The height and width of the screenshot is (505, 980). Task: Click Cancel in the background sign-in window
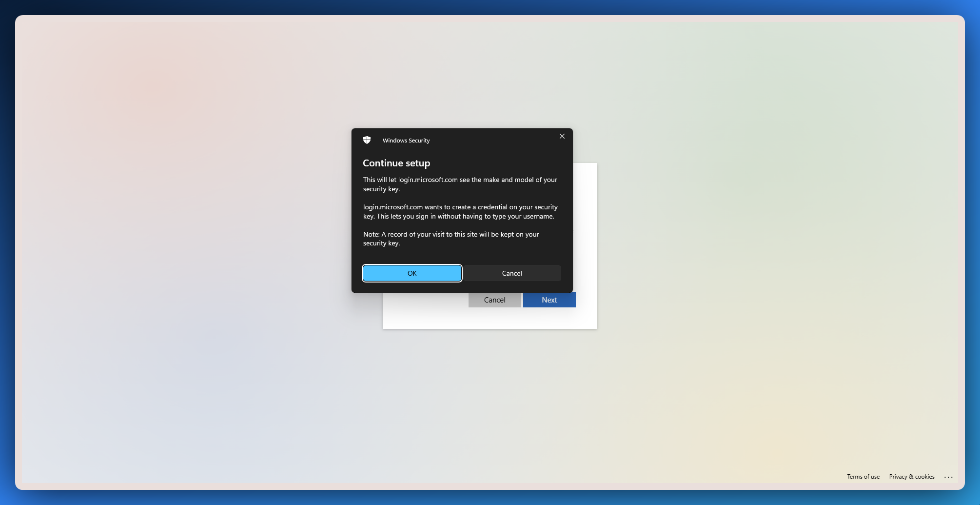495,300
